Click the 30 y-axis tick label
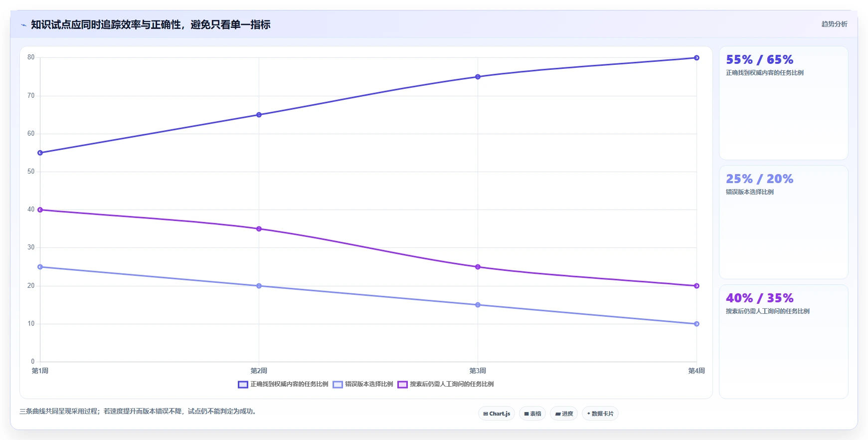868x440 pixels. point(31,247)
